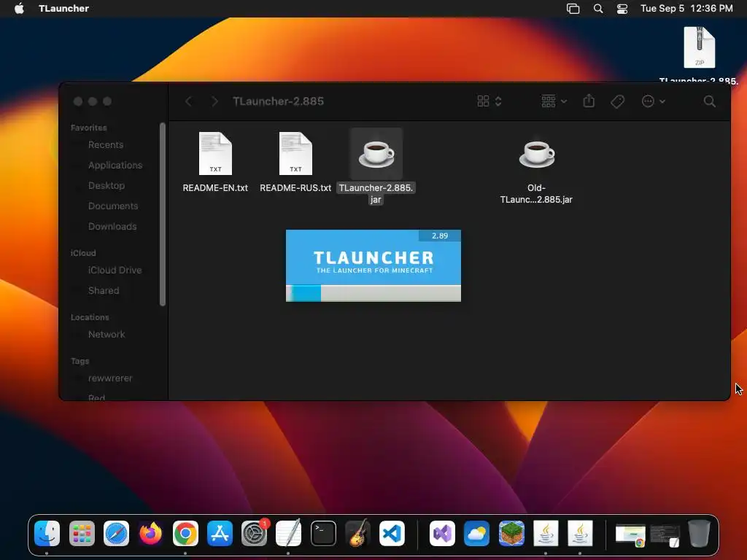Select the ZIP file on the desktop
This screenshot has width=747, height=560.
pos(699,47)
